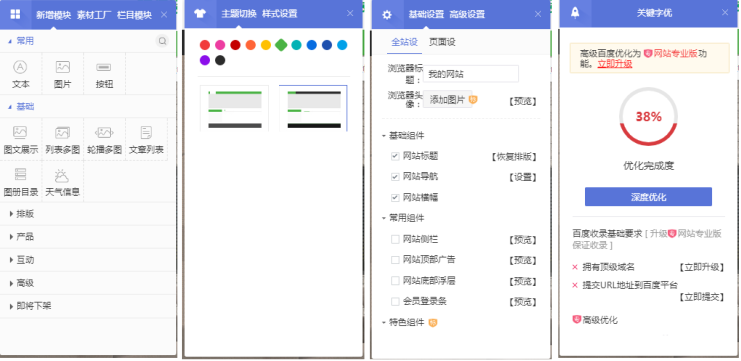Click the badge icon next to 特色组件
Screen dimensions: 741x361
433,323
